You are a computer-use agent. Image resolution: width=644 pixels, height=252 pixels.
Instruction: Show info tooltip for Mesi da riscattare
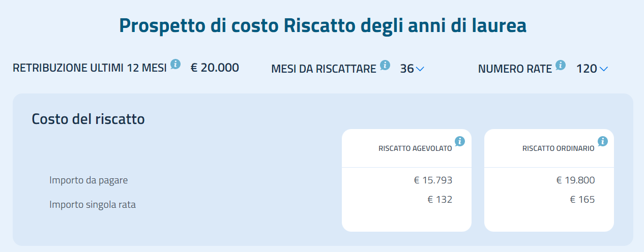tap(385, 65)
